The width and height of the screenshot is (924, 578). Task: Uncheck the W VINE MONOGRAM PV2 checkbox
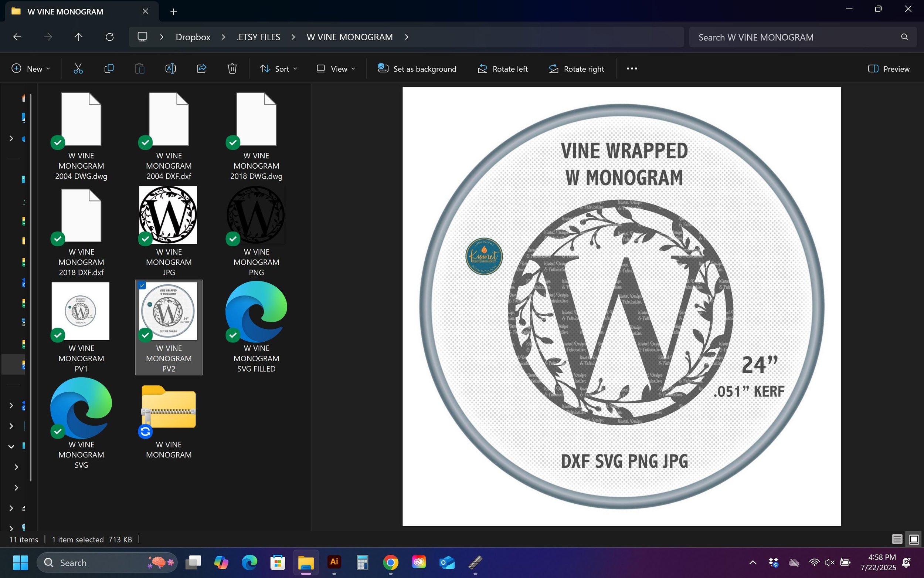(x=142, y=285)
